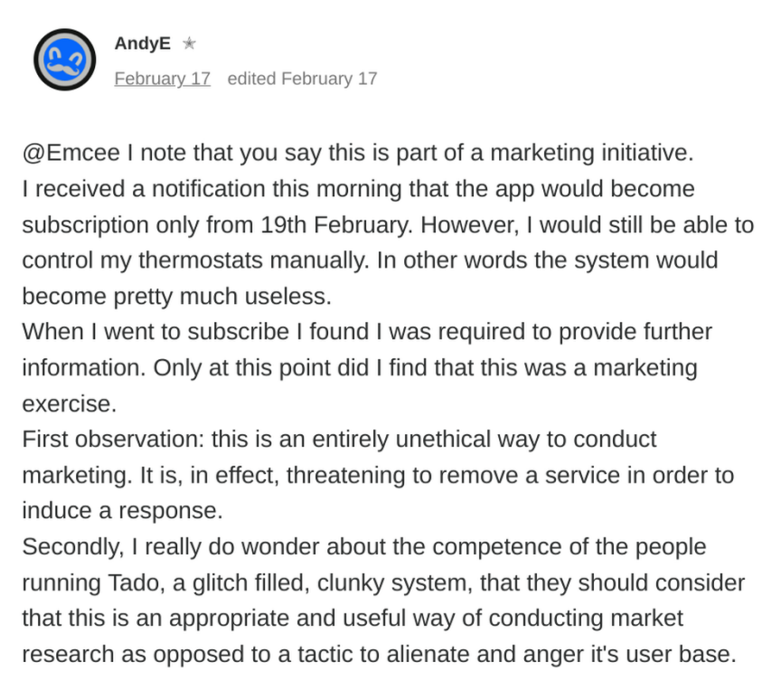The image size is (771, 700).
Task: Click the single word 'exercise.' line
Action: click(70, 404)
